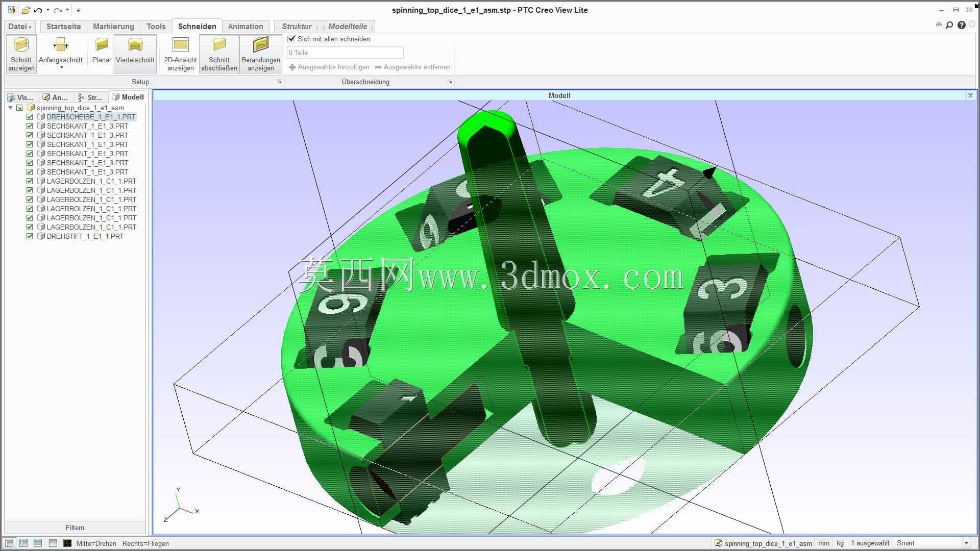Image resolution: width=980 pixels, height=551 pixels.
Task: Click the third panel layout icon in status bar
Action: coord(38,543)
